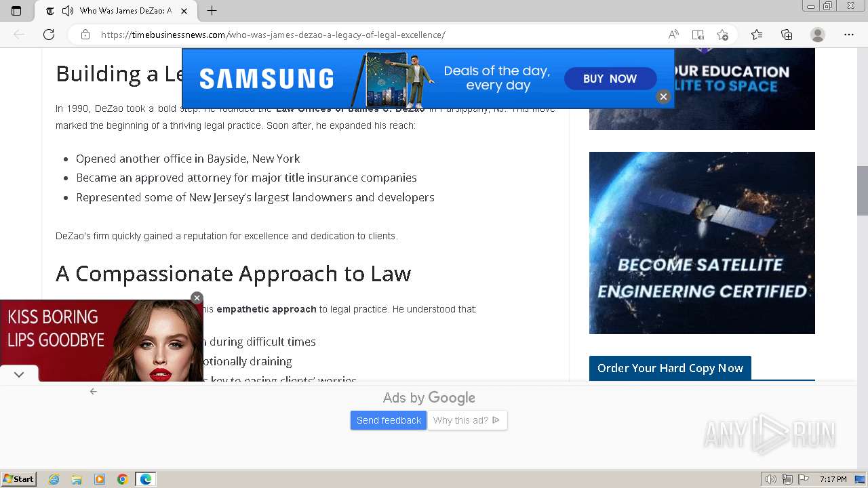
Task: Mute the tab audio speaker icon
Action: click(67, 11)
